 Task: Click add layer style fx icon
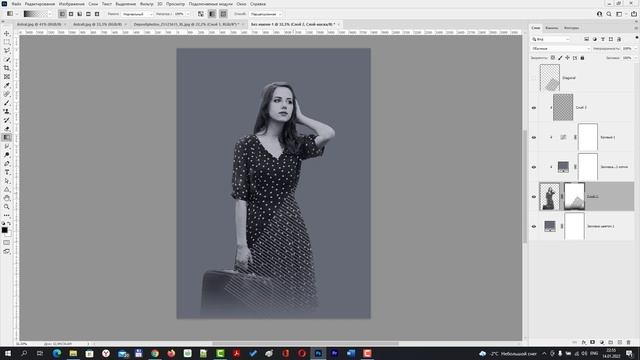584,342
